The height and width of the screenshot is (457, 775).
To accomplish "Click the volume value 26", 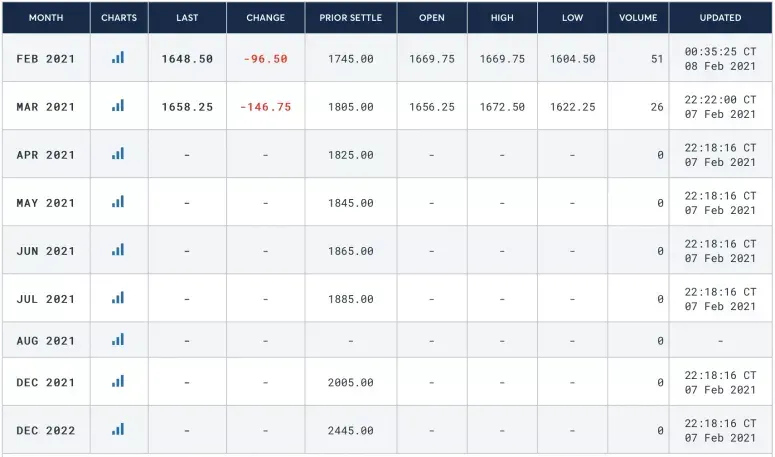I will [657, 107].
